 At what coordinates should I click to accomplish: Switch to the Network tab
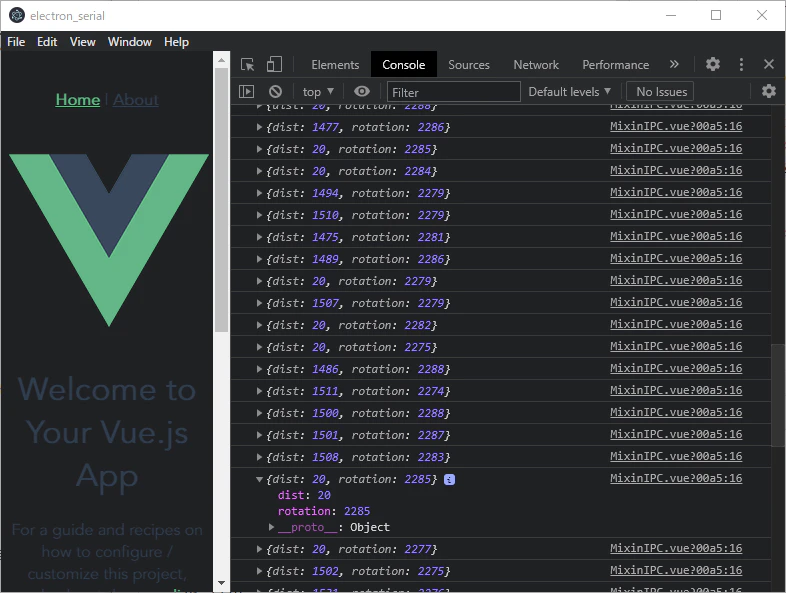click(536, 65)
